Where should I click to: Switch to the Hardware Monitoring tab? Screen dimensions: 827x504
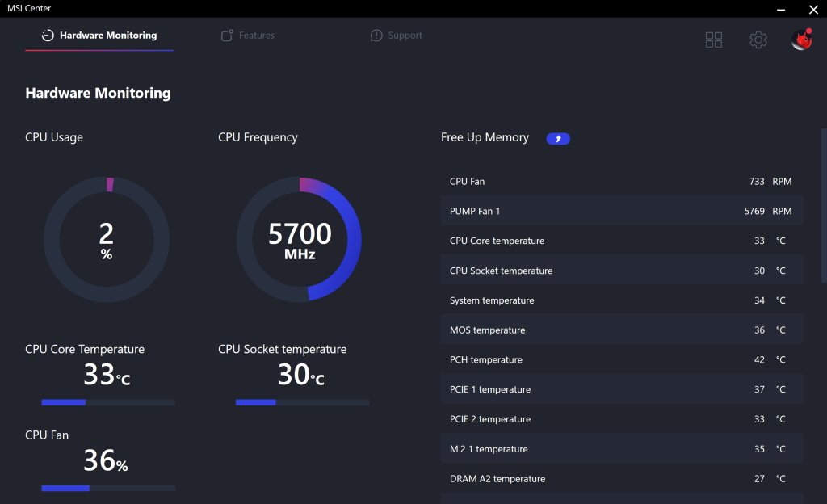point(99,36)
